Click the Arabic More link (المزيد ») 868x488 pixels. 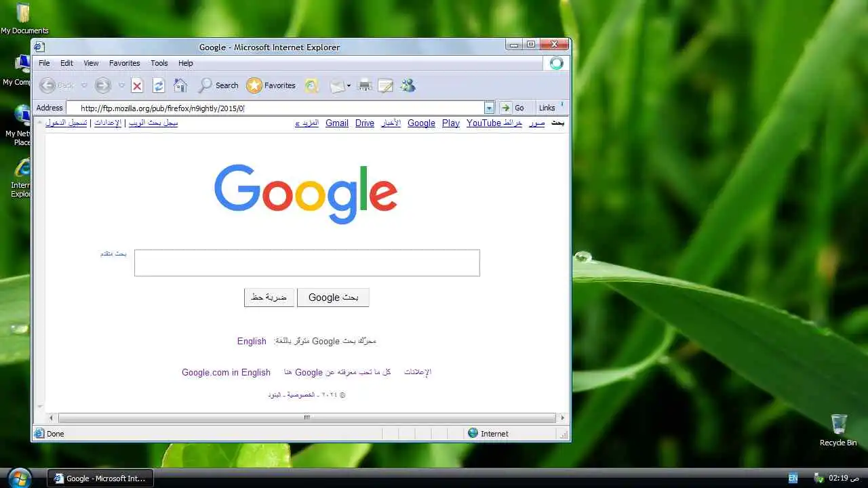coord(307,123)
